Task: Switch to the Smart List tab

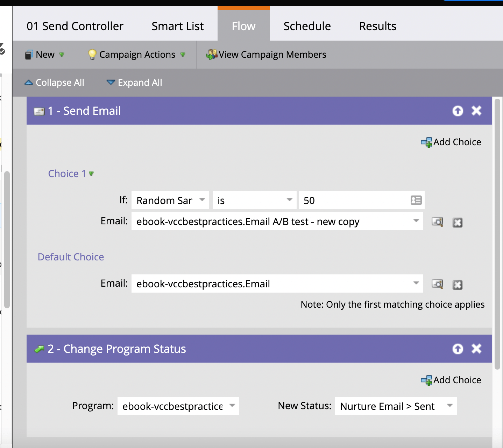Action: pyautogui.click(x=177, y=26)
